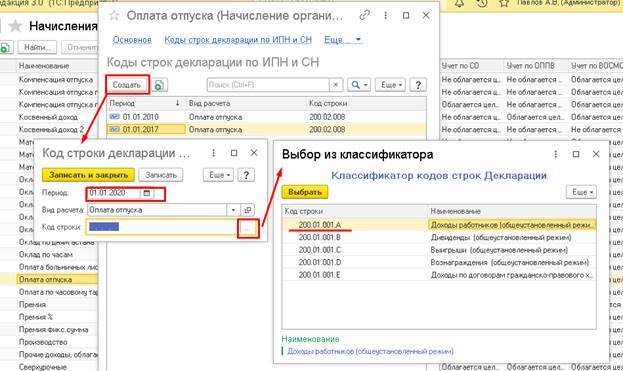The width and height of the screenshot is (623, 371).
Task: Click Записать и закрыть button
Action: pos(88,175)
